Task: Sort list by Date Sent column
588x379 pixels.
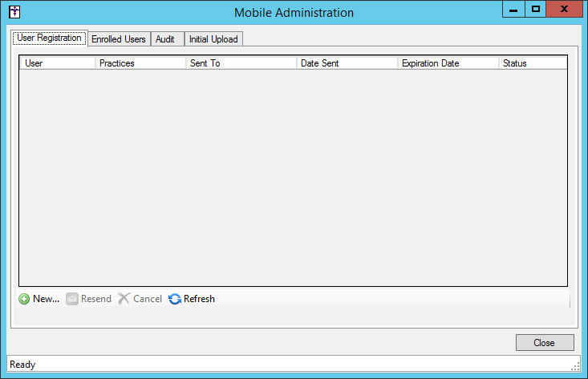Action: tap(347, 63)
